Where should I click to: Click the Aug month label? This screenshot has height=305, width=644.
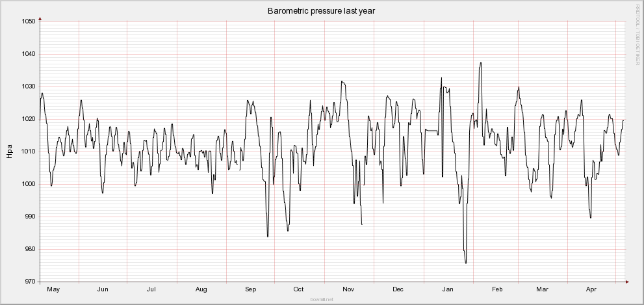[x=201, y=289]
